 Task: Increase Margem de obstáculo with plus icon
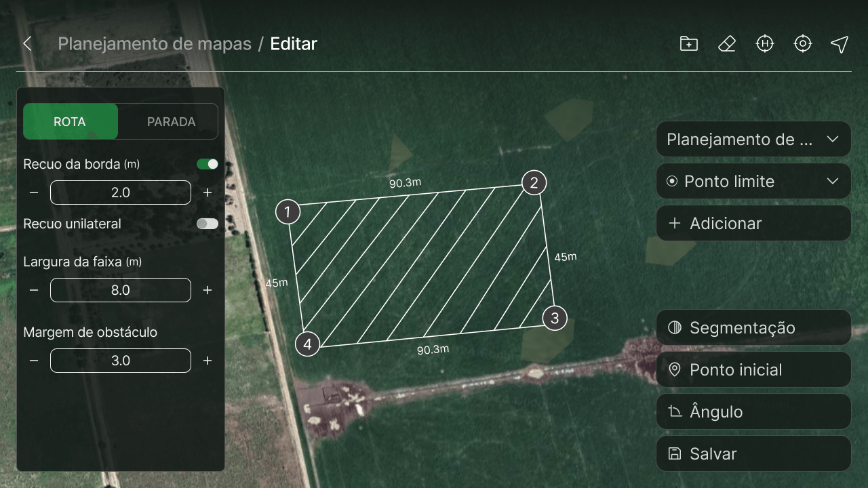tap(208, 361)
